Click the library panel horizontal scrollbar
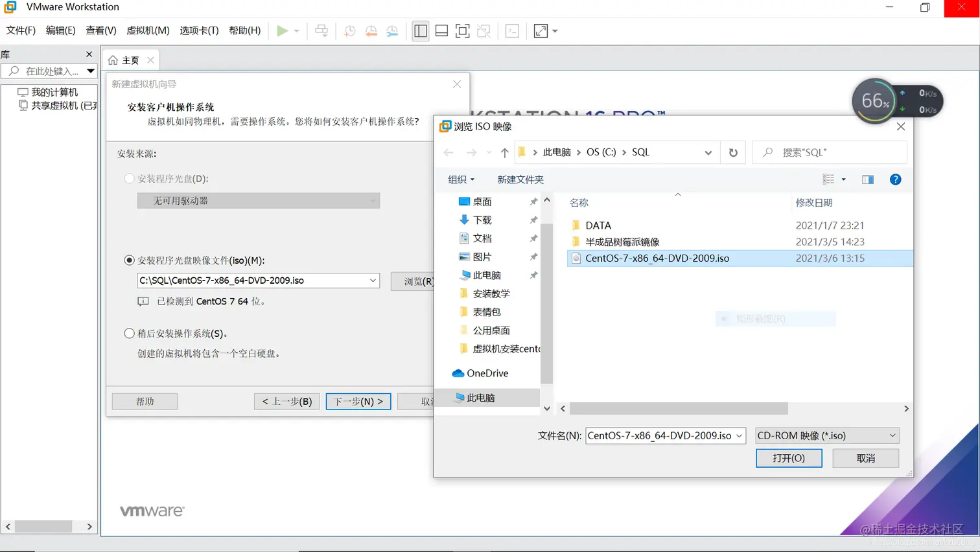Screen dimensions: 980x552 coord(43,527)
